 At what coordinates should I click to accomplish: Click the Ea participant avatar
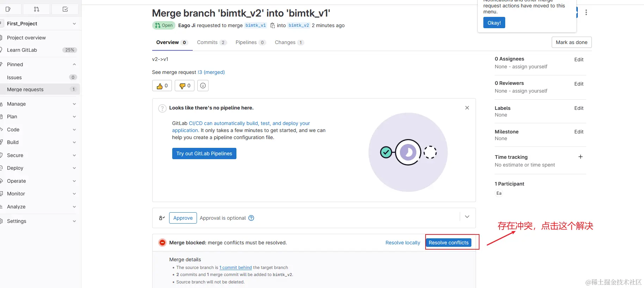(x=499, y=193)
